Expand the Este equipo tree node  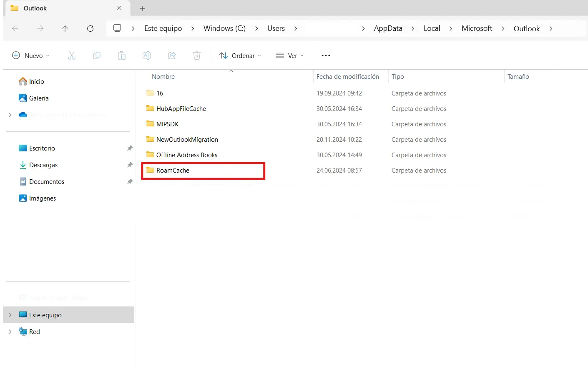coord(10,315)
